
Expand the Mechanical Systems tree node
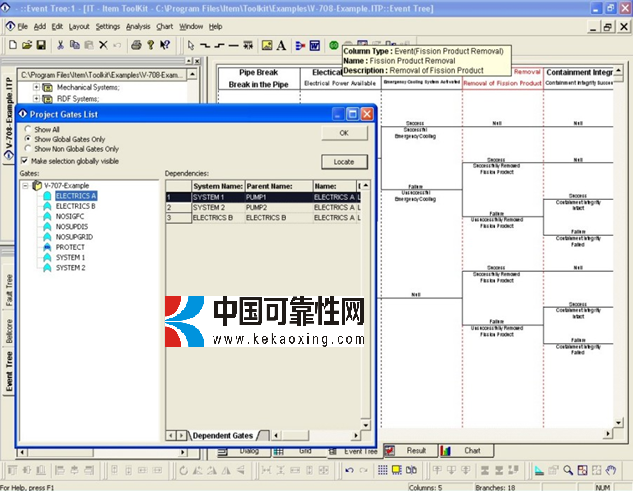click(x=36, y=87)
